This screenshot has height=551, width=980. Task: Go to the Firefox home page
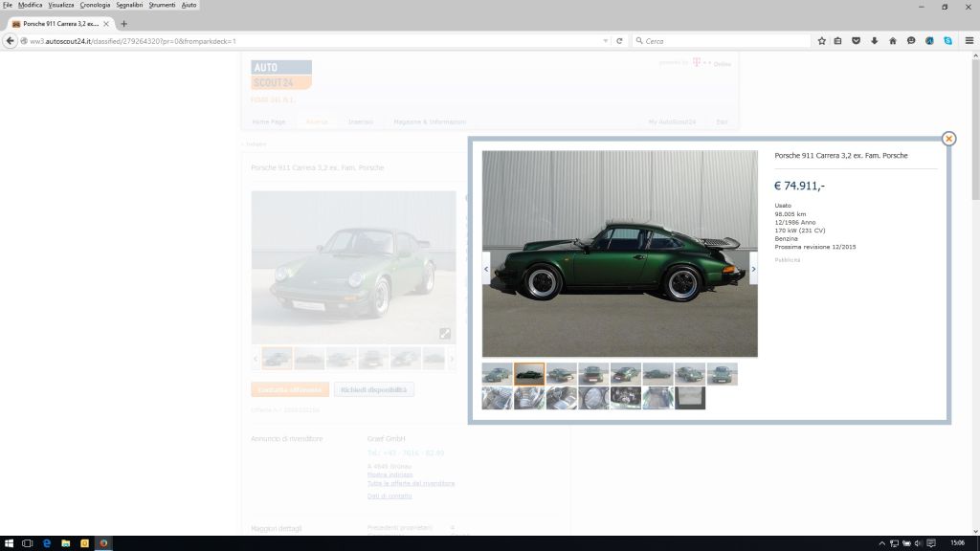893,41
